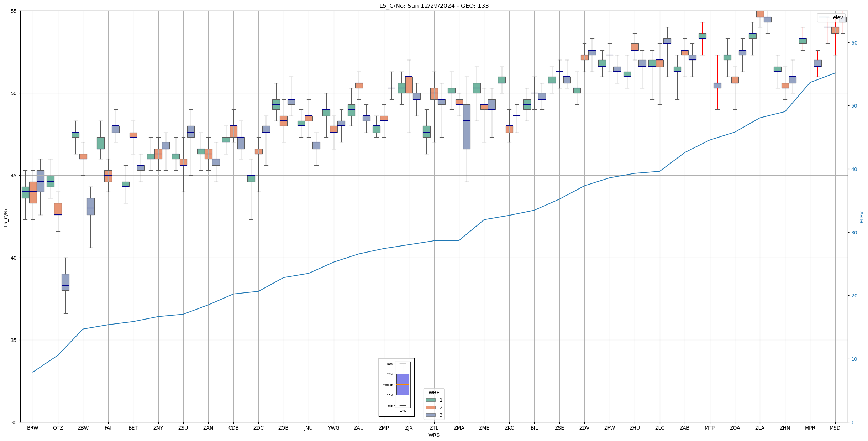The height and width of the screenshot is (441, 868).
Task: Click the WRE legend title
Action: click(x=434, y=393)
